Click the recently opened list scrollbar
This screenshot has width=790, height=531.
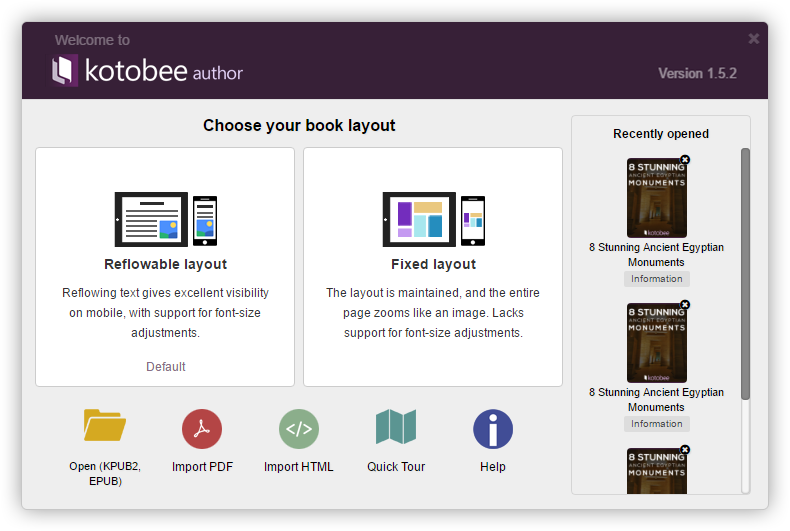tap(745, 274)
